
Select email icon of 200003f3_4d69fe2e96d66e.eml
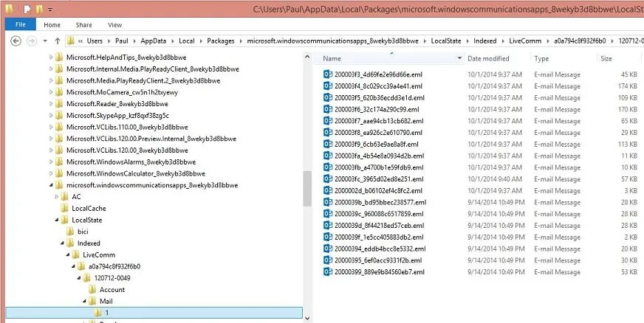coord(327,74)
